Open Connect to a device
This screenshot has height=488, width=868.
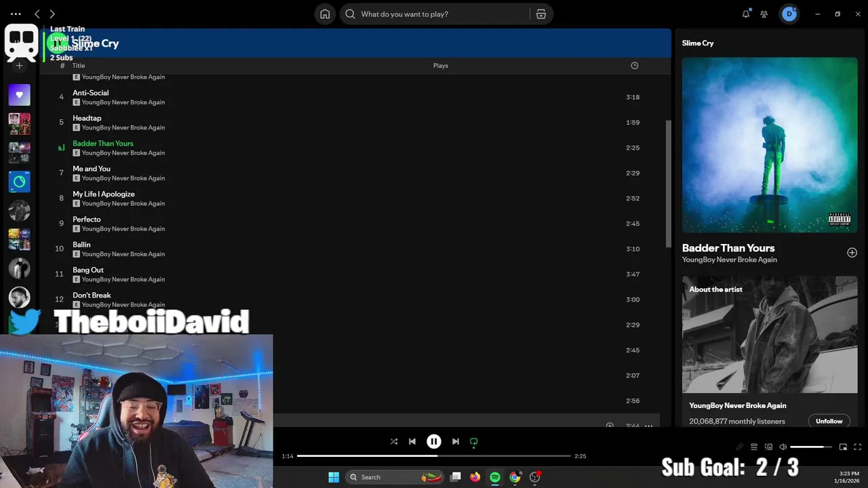coord(768,447)
